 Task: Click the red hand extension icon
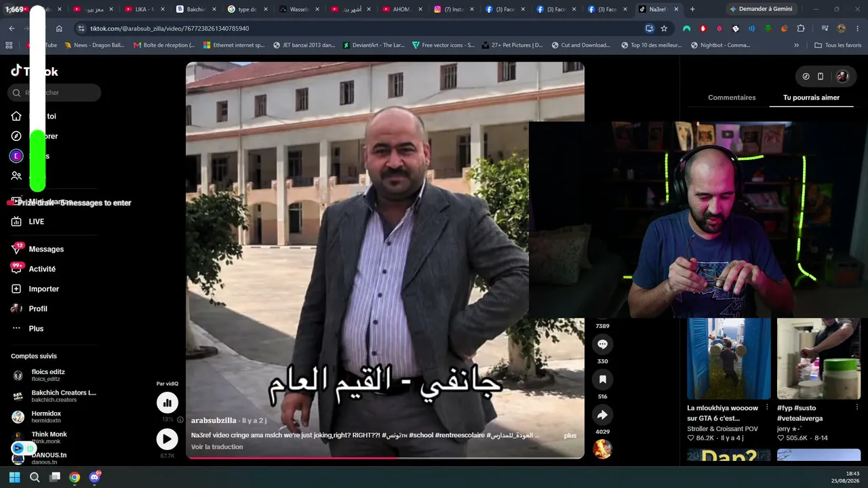pos(703,28)
